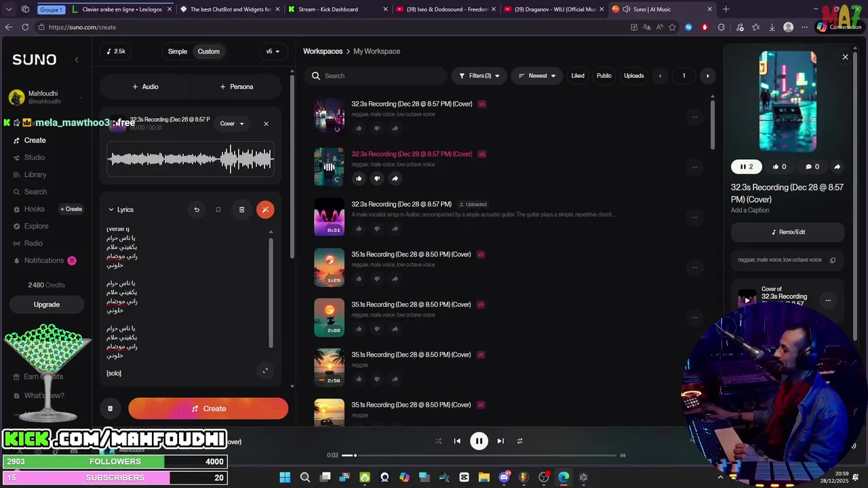Collapse the Lyrics section
The image size is (868, 488).
(121, 209)
